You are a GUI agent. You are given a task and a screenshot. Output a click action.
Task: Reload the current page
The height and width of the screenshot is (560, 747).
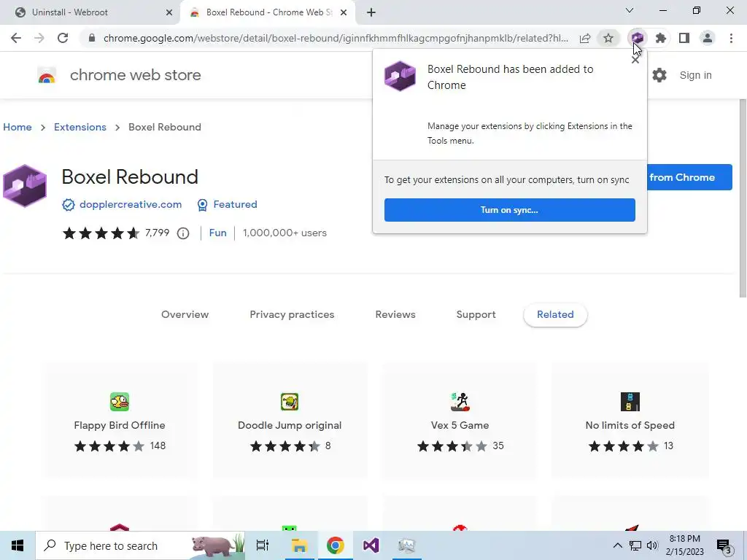(63, 38)
